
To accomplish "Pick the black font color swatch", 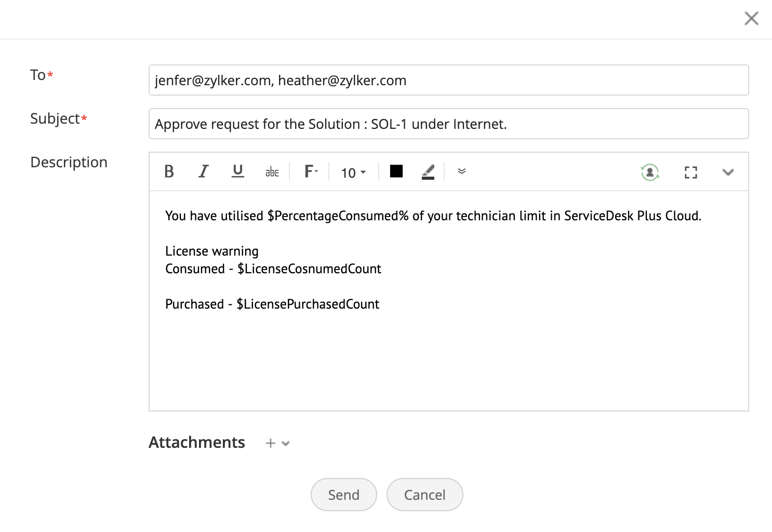I will pyautogui.click(x=396, y=171).
